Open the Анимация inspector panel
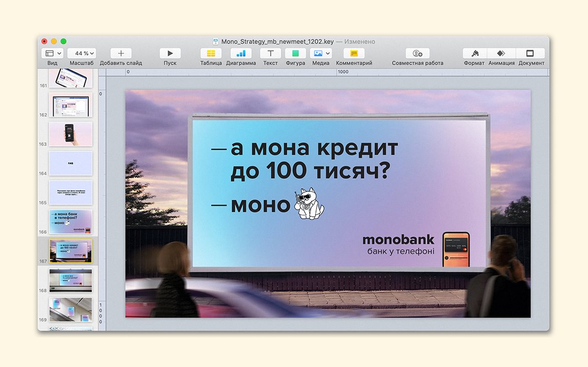The image size is (588, 367). coord(501,53)
